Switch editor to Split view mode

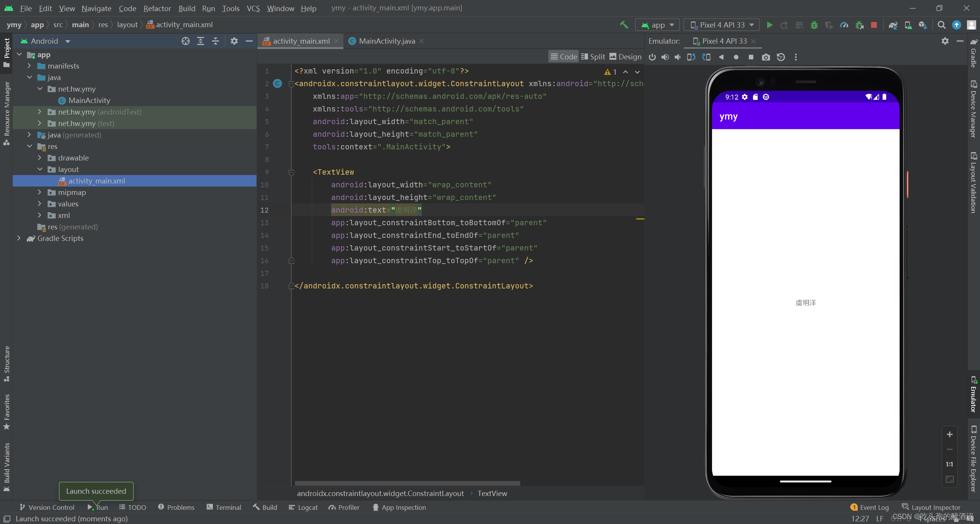593,57
